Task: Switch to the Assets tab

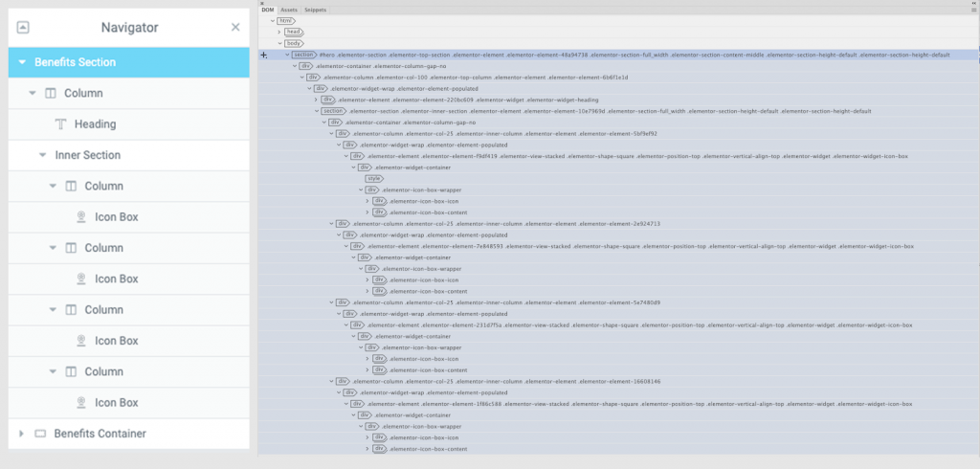Action: tap(288, 10)
